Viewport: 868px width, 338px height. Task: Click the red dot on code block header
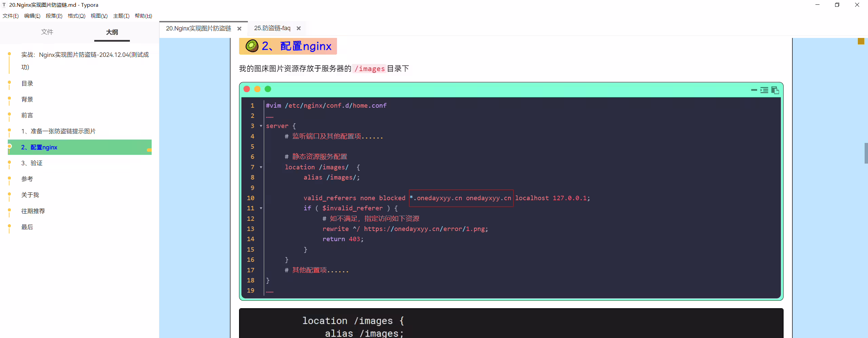point(247,89)
